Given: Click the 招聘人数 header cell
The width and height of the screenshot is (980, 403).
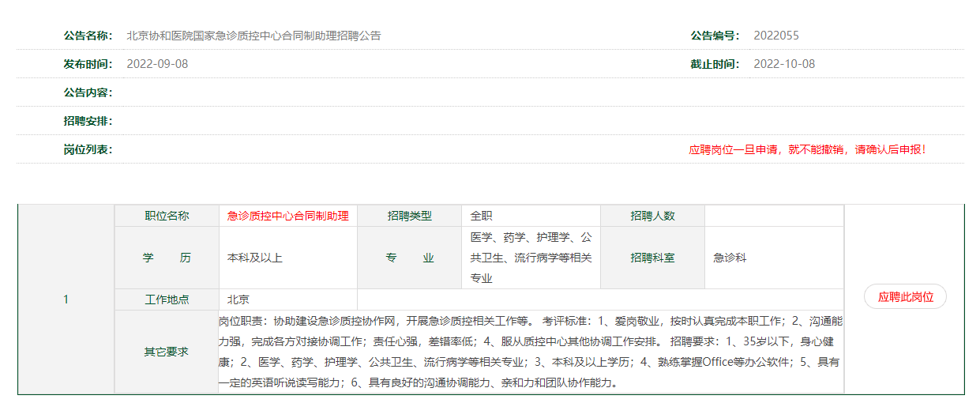Looking at the screenshot, I should [x=652, y=216].
